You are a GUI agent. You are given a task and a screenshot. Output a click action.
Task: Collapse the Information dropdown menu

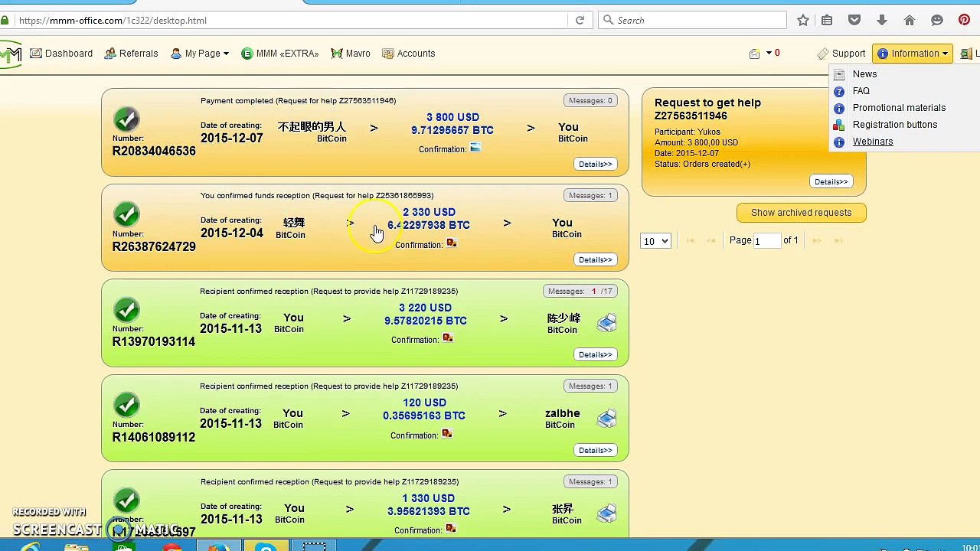[x=913, y=54]
